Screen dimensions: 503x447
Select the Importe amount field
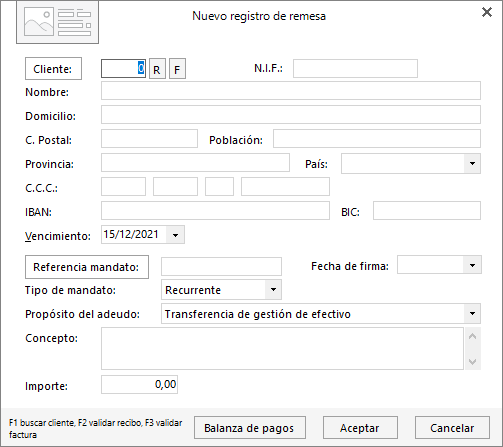[139, 384]
